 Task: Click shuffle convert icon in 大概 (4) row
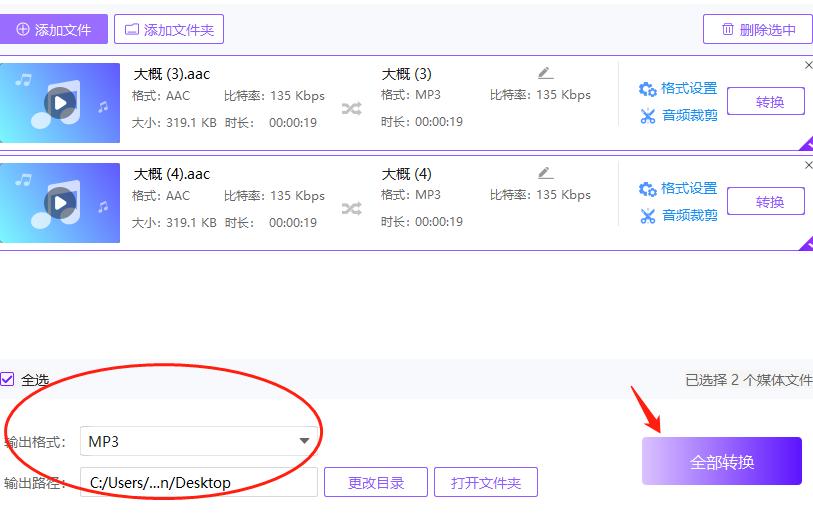(352, 209)
